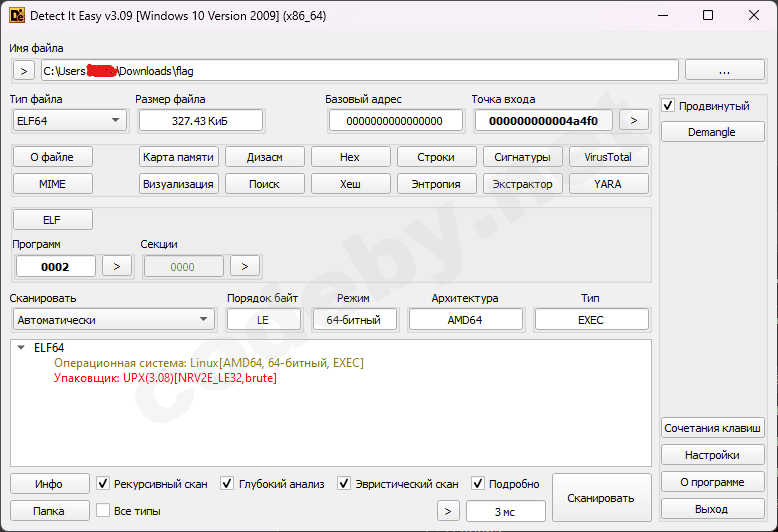
Task: Select the ELF64 root tree item
Action: click(x=49, y=347)
